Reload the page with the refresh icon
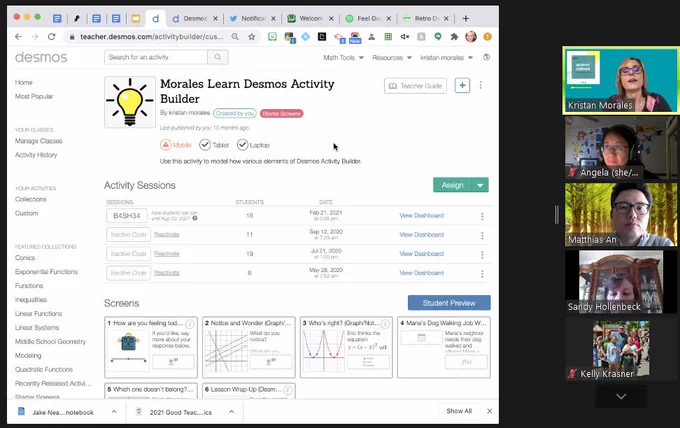The height and width of the screenshot is (428, 680). (51, 37)
